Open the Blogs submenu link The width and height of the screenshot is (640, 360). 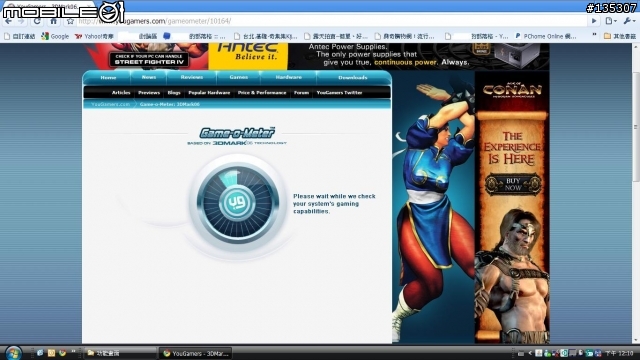pyautogui.click(x=174, y=93)
